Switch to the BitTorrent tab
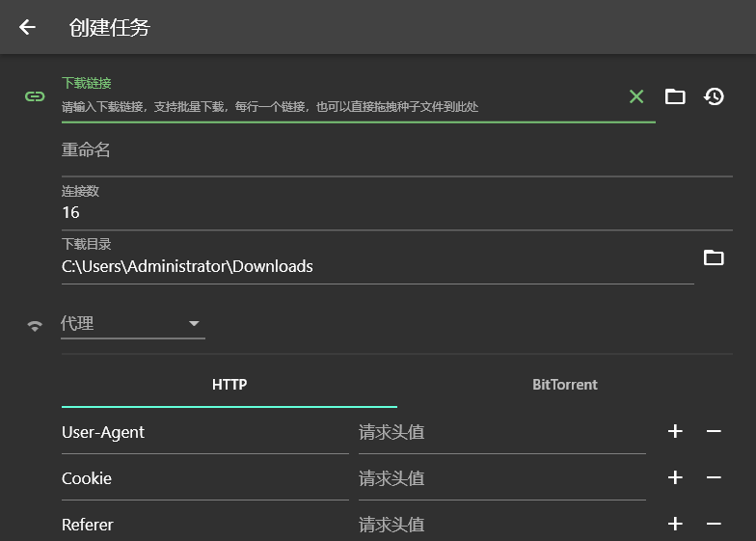Image resolution: width=756 pixels, height=541 pixels. (x=564, y=385)
